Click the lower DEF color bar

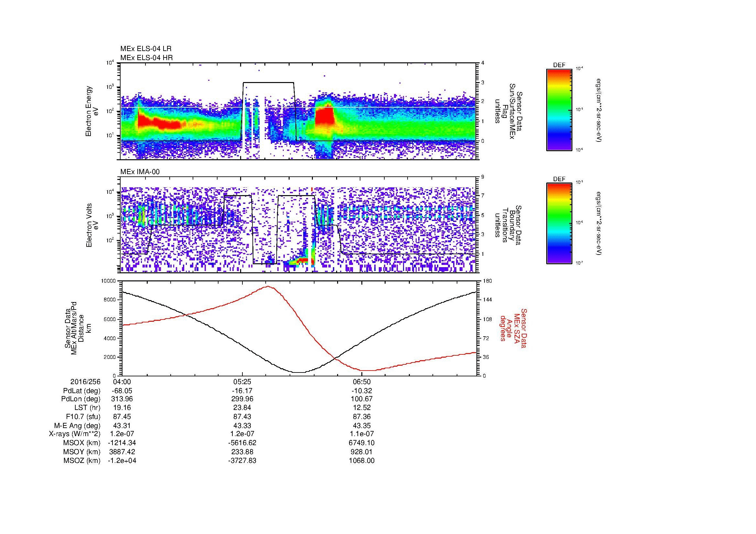tap(559, 224)
